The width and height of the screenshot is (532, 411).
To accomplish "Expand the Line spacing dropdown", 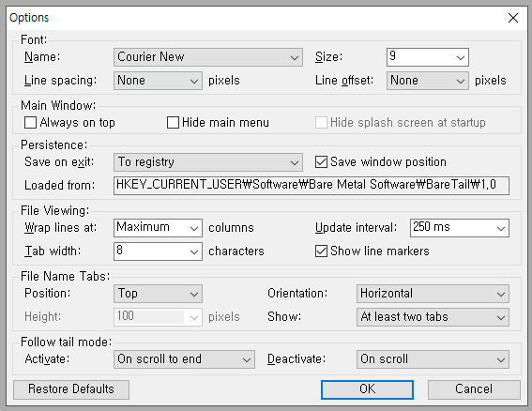I will click(x=158, y=81).
